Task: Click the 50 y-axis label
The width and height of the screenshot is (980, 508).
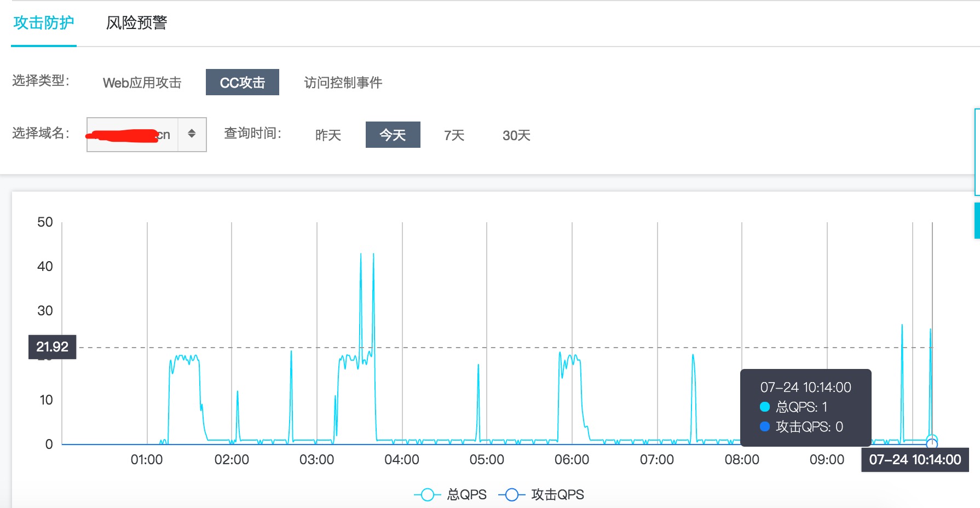Action: coord(45,222)
